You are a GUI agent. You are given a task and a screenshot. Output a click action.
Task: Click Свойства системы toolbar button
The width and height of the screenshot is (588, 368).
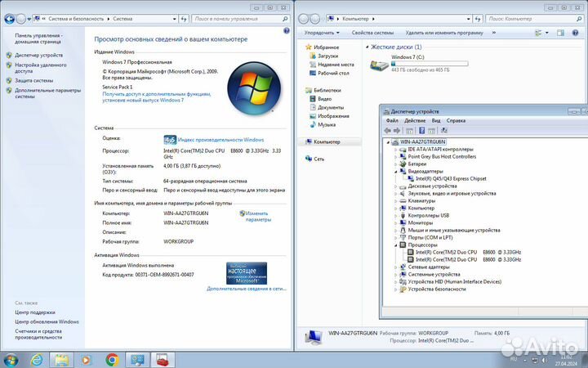tap(372, 33)
